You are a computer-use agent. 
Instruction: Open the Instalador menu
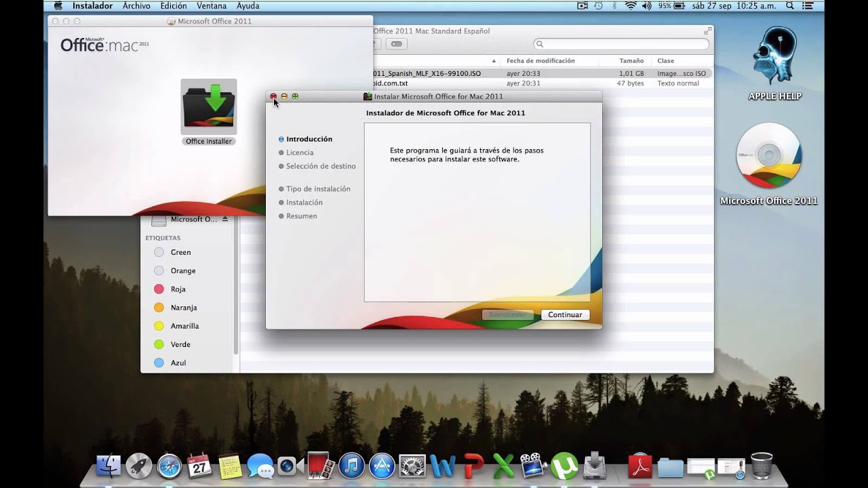(93, 5)
